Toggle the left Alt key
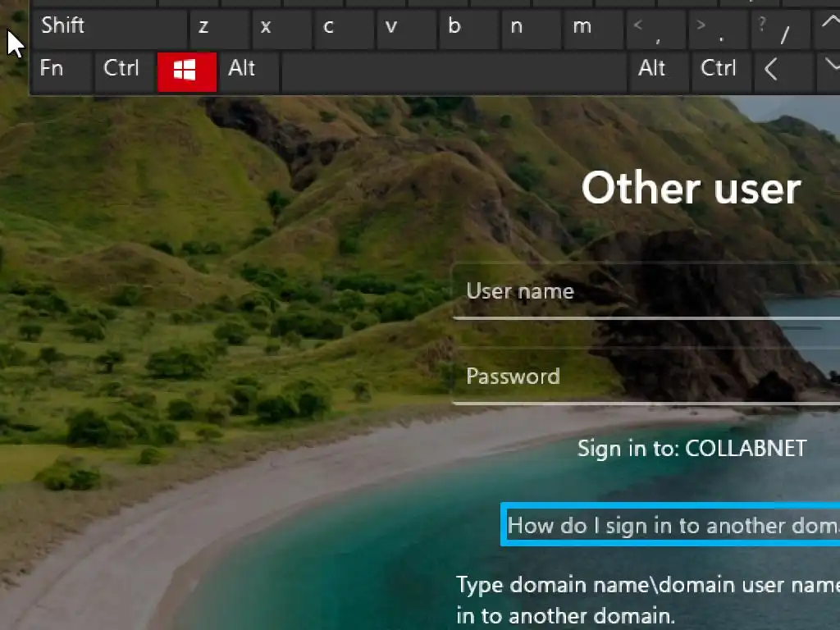This screenshot has width=840, height=630. coord(249,72)
